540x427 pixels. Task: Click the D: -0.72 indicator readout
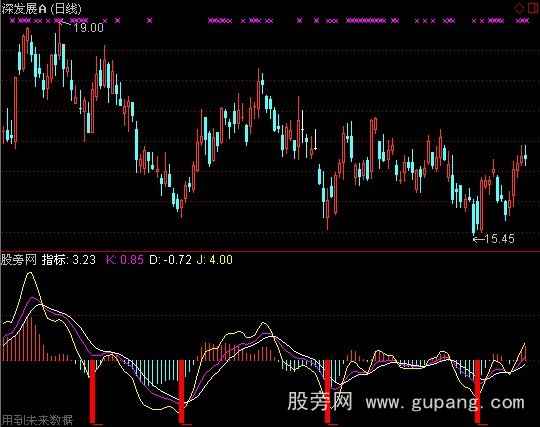[170, 260]
